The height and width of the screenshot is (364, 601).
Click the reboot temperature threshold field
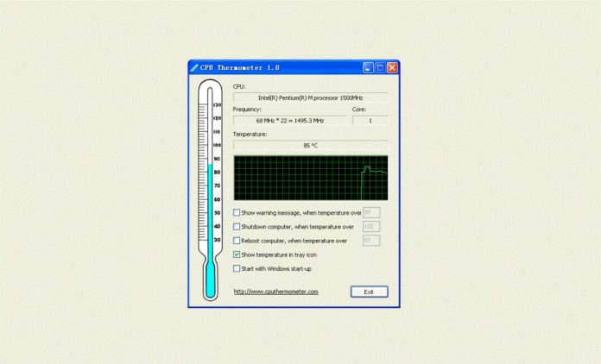tap(371, 241)
